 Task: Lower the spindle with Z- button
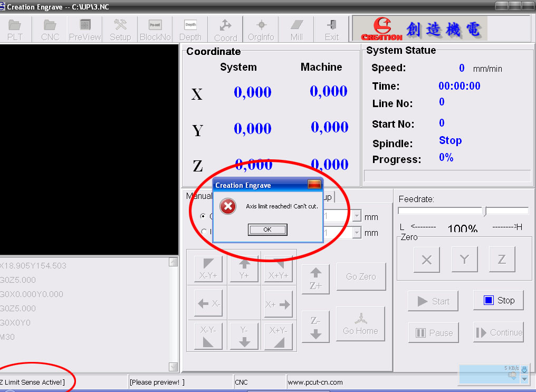[x=315, y=327]
